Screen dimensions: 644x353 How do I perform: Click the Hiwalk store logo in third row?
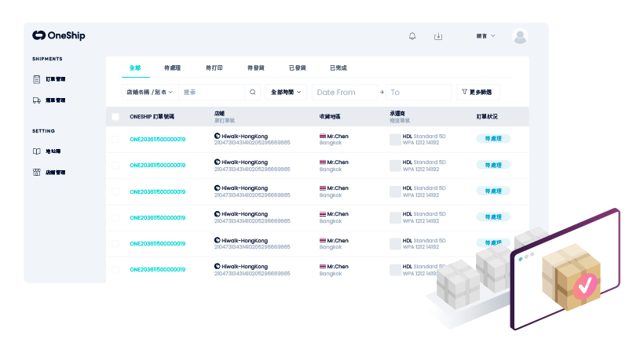coord(218,187)
